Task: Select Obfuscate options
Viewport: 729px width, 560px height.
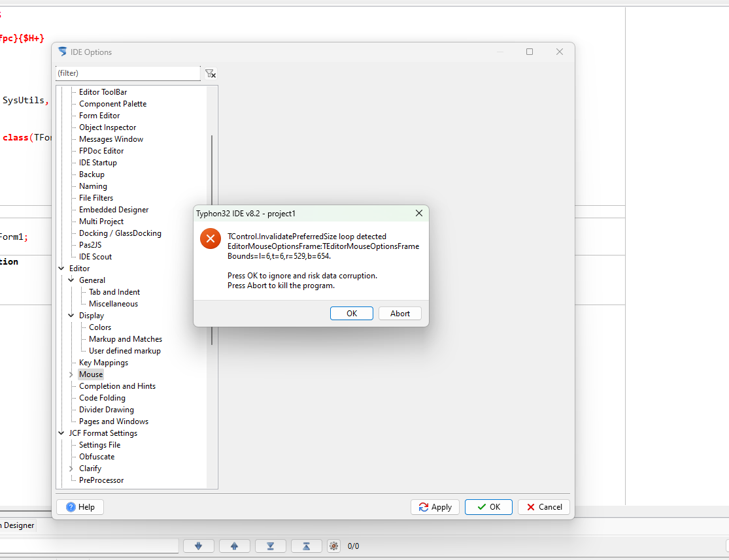Action: 97,456
